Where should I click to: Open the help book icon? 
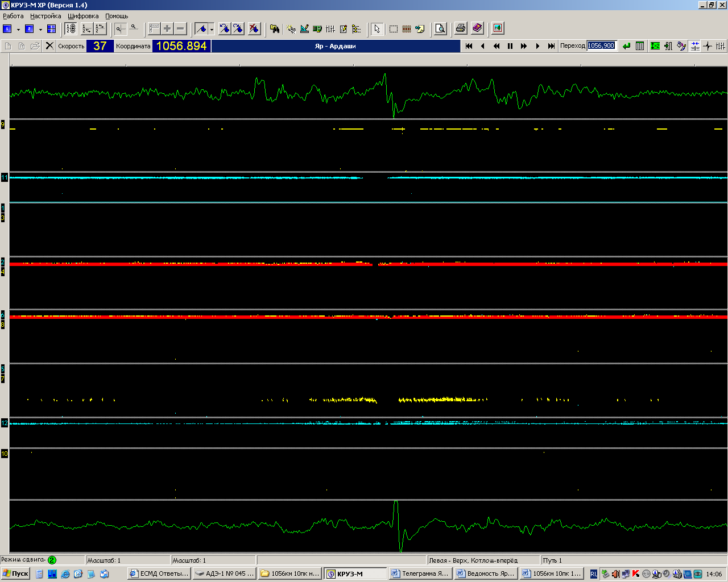477,28
